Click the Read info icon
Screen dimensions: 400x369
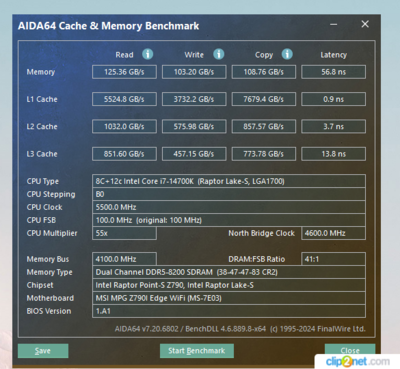tap(148, 54)
